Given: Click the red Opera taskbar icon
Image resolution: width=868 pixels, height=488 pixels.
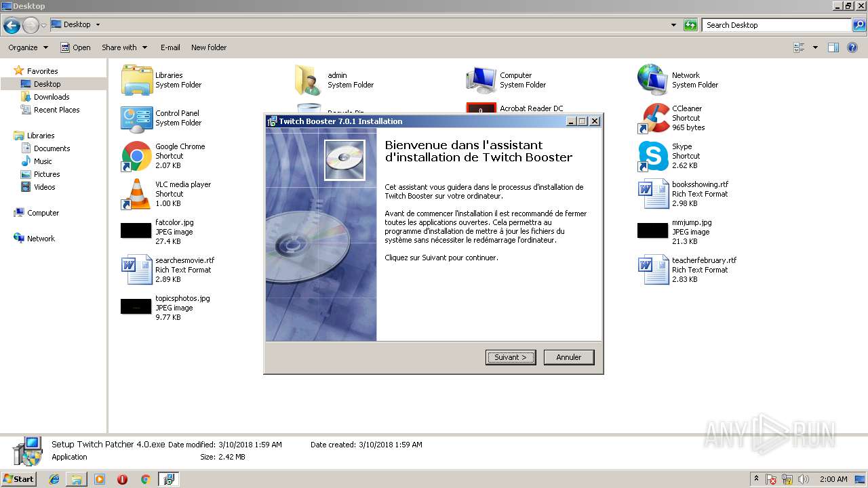Looking at the screenshot, I should (x=122, y=479).
